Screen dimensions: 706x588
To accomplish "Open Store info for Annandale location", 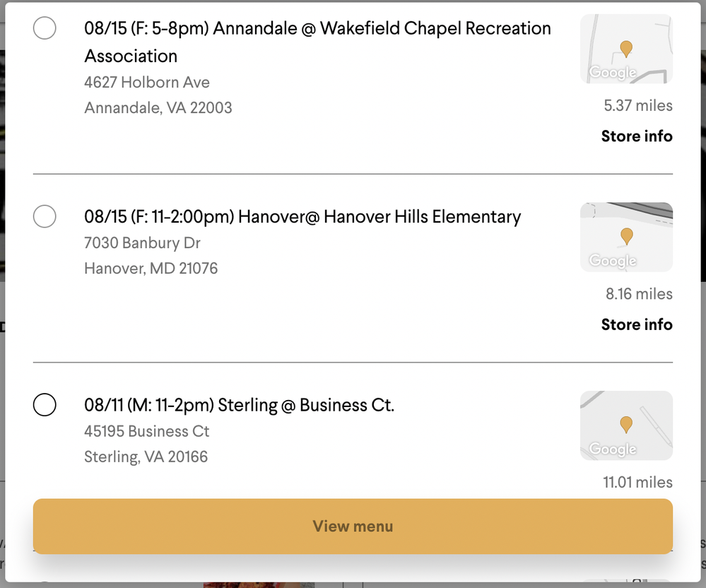I will 637,136.
